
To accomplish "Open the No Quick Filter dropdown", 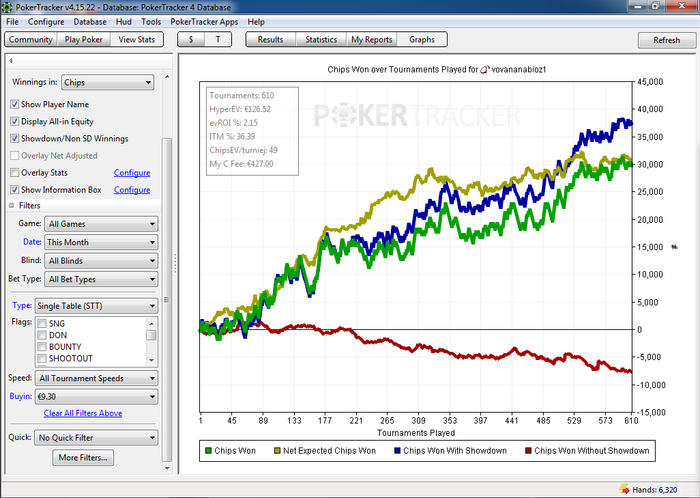I will pos(96,438).
